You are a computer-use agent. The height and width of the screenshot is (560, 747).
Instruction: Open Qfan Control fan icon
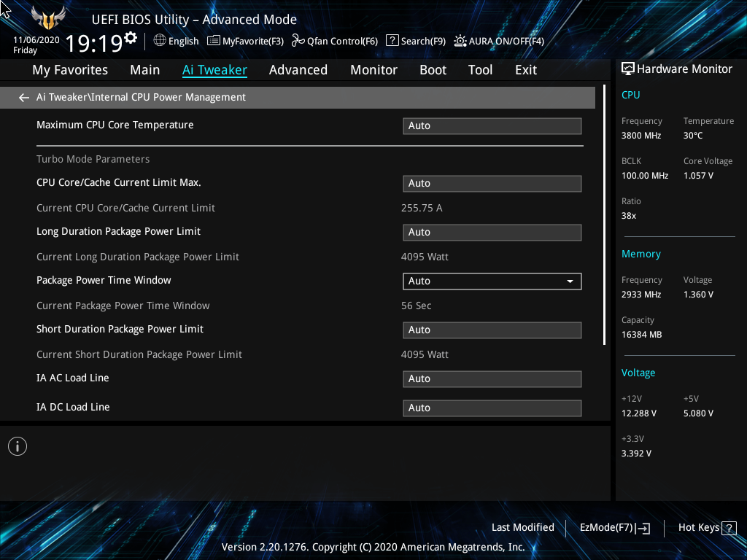point(298,41)
